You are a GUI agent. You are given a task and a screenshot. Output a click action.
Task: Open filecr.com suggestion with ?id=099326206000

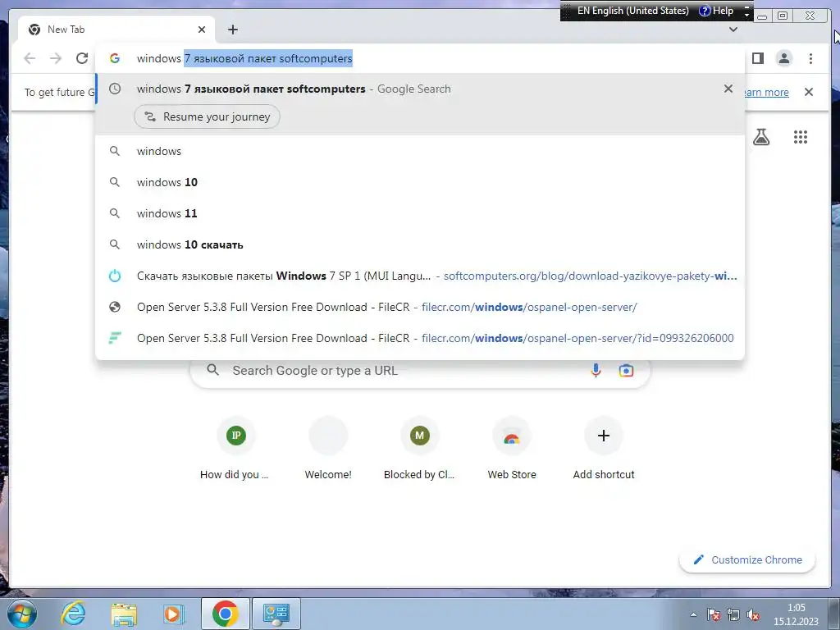click(x=419, y=338)
